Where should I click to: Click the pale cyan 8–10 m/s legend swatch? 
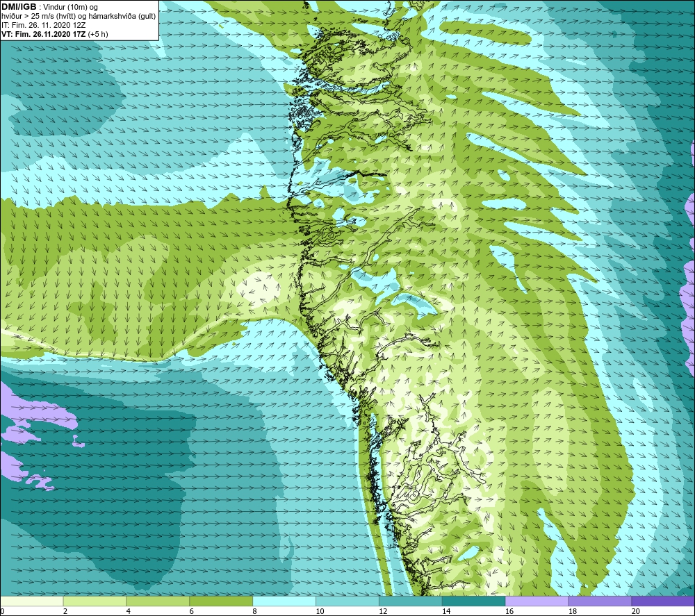[x=284, y=601]
